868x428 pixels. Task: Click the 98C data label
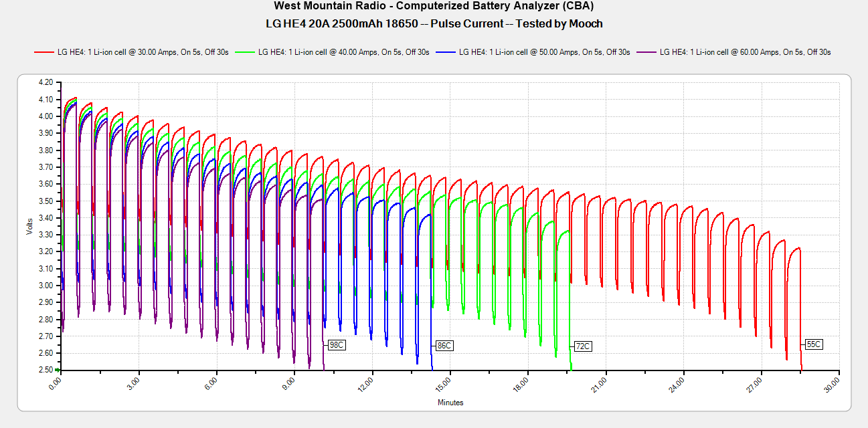[x=336, y=346]
